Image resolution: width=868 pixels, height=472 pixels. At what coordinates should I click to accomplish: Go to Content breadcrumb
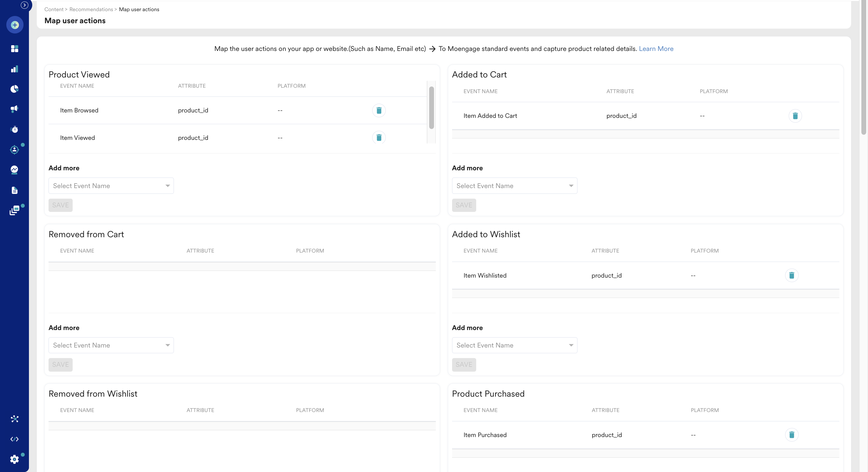54,9
